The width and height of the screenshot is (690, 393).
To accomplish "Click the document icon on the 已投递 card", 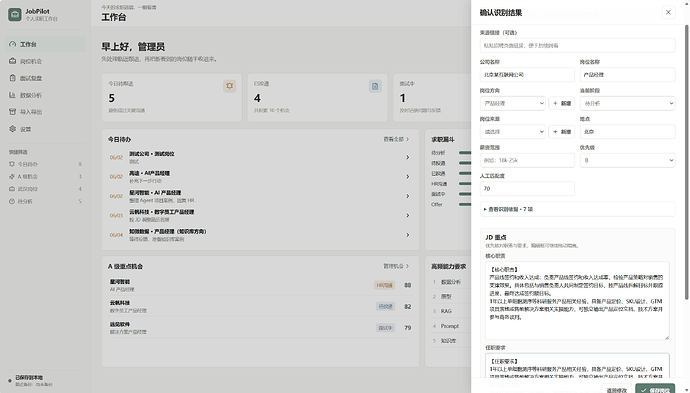I will coord(375,86).
